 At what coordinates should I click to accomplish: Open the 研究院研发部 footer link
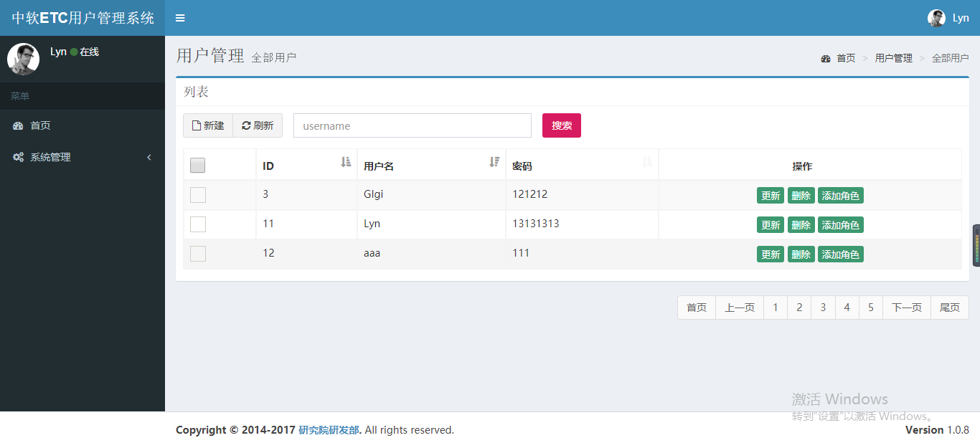pos(329,429)
